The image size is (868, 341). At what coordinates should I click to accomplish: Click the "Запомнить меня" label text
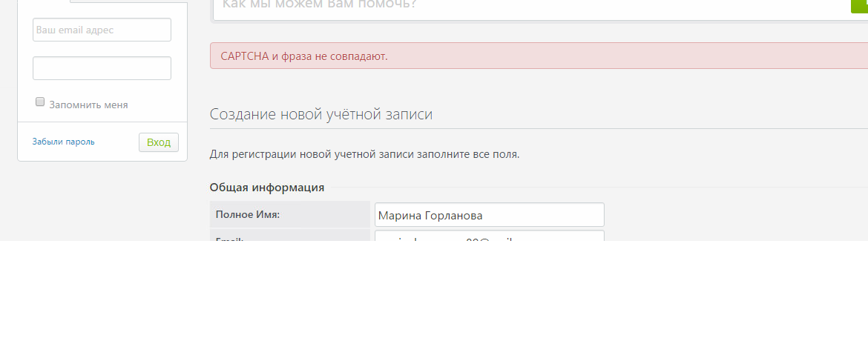pos(88,105)
